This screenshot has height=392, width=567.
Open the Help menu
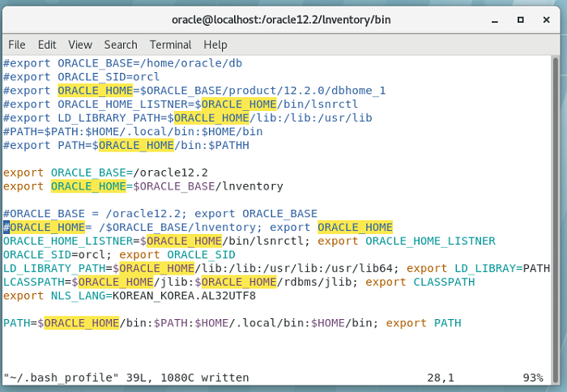point(215,45)
